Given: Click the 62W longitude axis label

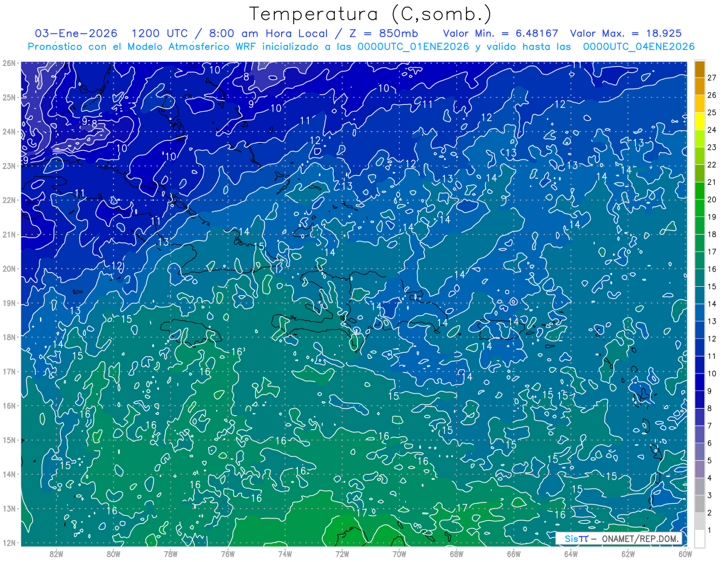Looking at the screenshot, I should [628, 553].
